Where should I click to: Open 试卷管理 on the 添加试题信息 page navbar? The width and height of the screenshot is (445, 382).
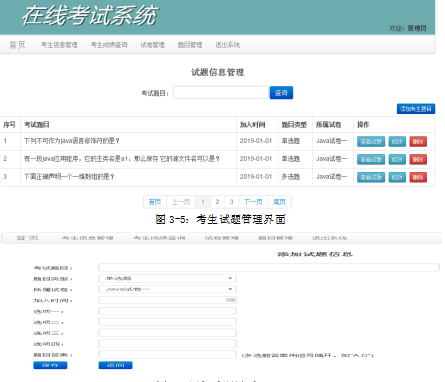[222, 238]
